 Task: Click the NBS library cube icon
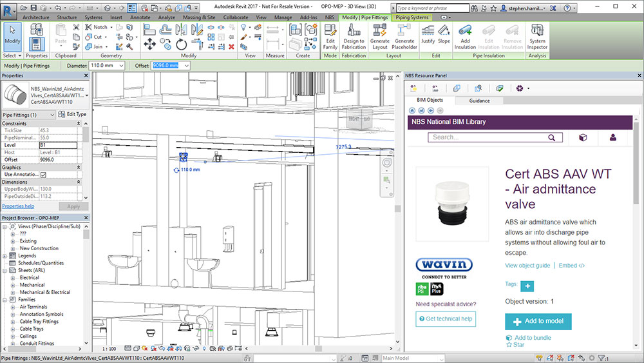point(583,137)
